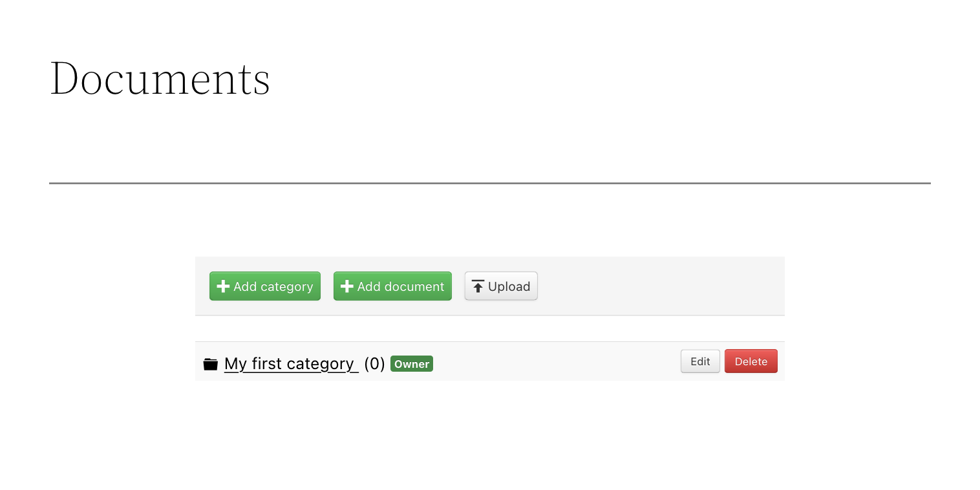Click the red Delete button's text
Screen dimensions: 980x490
tap(751, 361)
